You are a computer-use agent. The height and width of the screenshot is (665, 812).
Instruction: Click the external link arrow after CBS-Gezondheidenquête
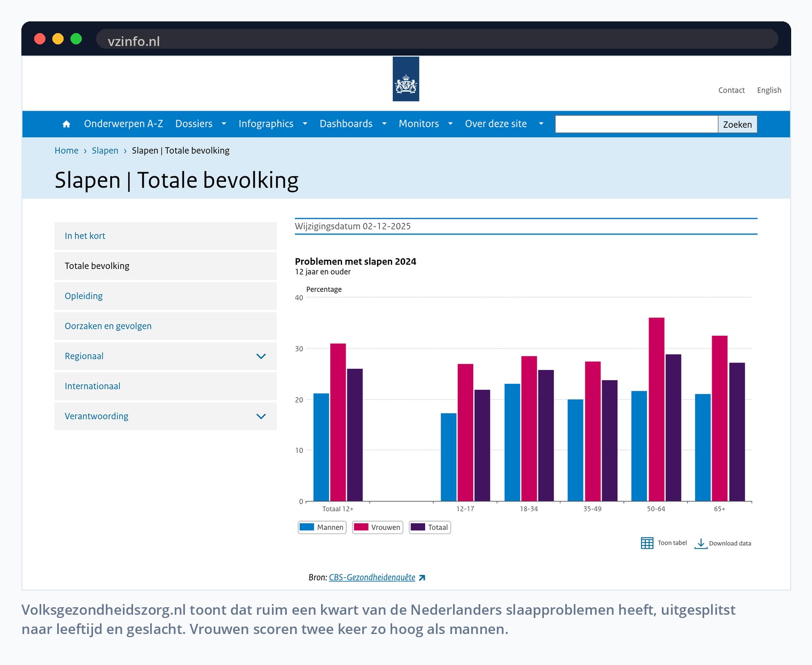[x=422, y=578]
